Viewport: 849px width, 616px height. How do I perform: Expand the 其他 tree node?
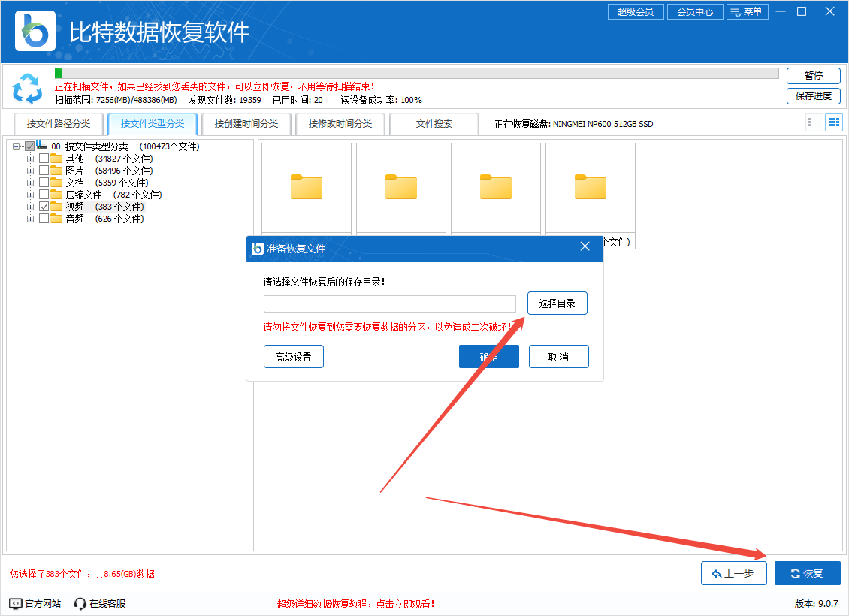tap(30, 159)
